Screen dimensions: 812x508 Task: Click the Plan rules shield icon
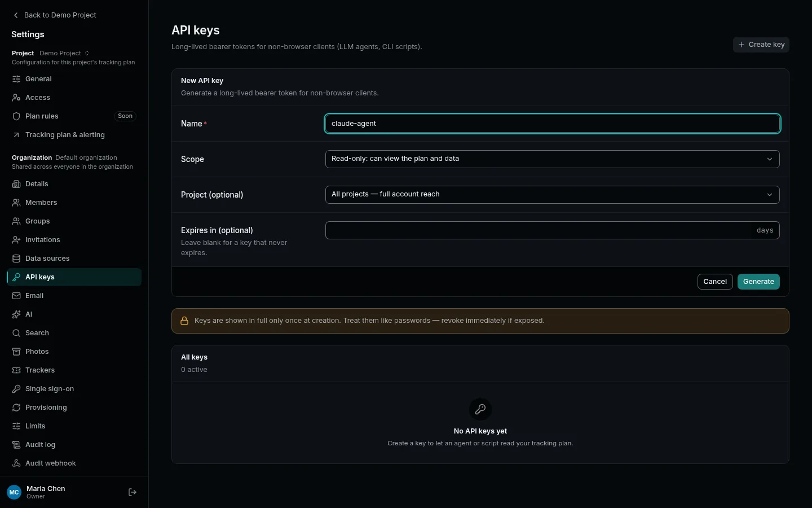(16, 116)
